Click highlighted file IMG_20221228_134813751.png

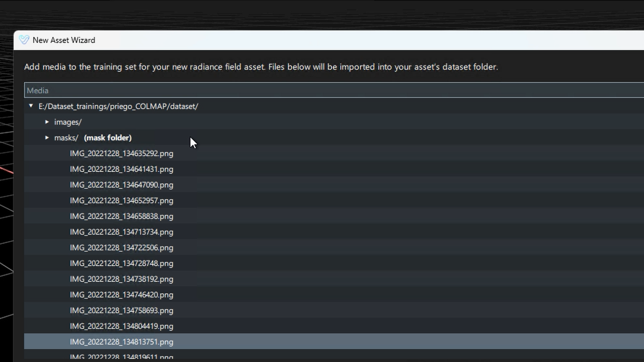pos(121,342)
